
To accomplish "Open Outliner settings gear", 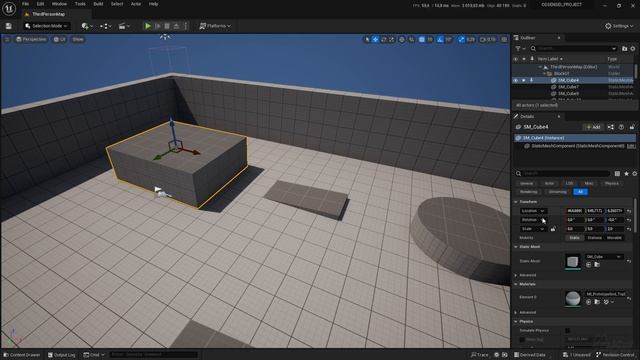I will pos(633,49).
